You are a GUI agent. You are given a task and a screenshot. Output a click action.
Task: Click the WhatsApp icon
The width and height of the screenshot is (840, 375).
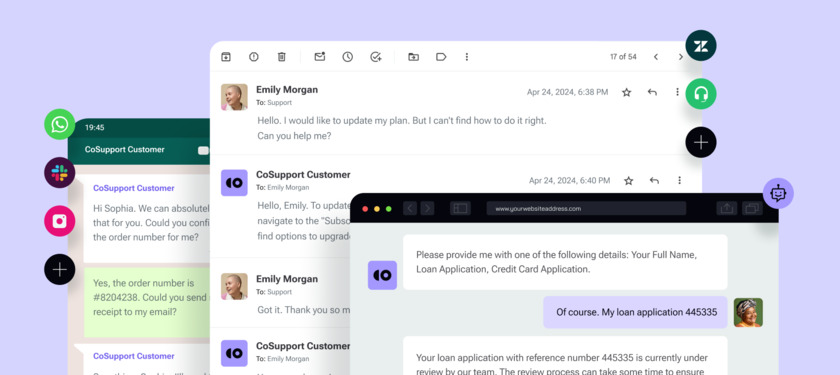(59, 124)
